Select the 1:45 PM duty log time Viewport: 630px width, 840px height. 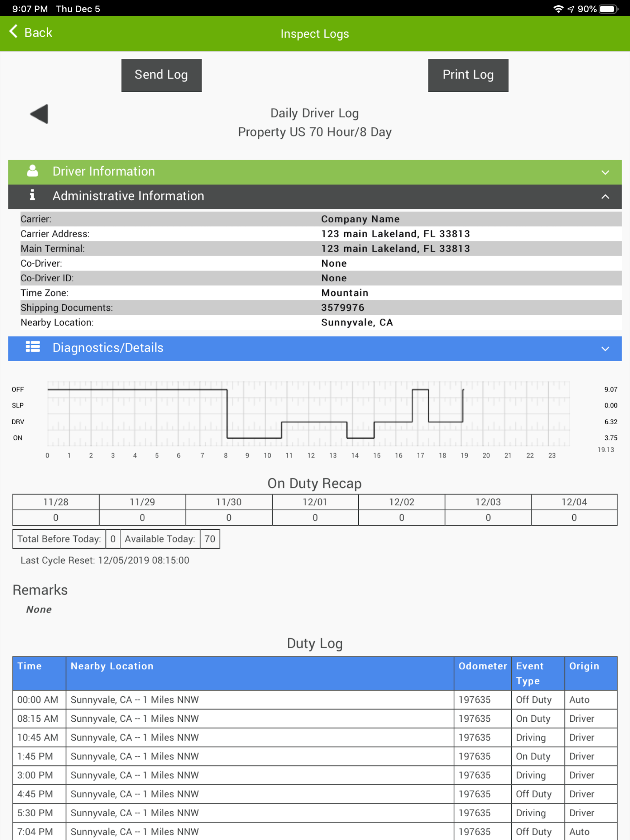(x=35, y=756)
